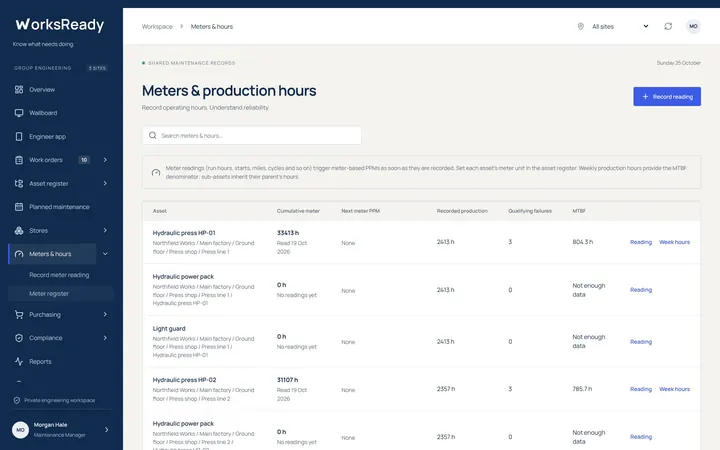Click the Recorded production column header
The width and height of the screenshot is (720, 450).
pyautogui.click(x=462, y=211)
